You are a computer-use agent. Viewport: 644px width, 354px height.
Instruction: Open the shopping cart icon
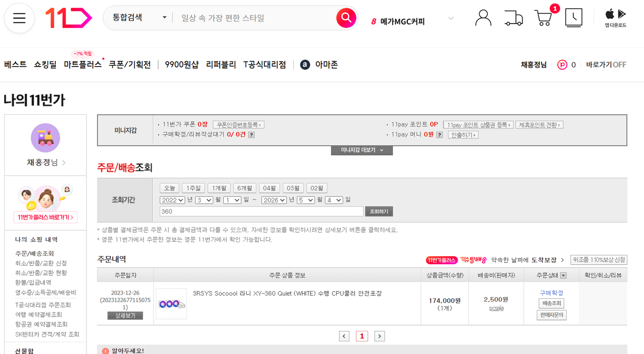pos(543,18)
